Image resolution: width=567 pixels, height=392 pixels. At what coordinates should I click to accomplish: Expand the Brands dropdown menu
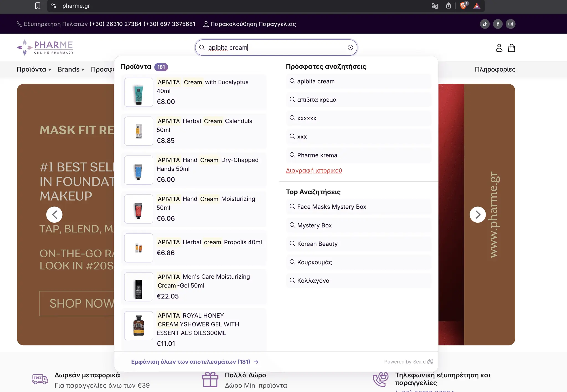click(71, 69)
